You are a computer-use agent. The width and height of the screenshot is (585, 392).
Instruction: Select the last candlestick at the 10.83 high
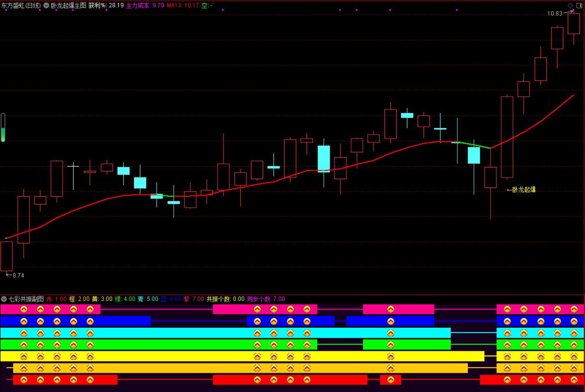(x=574, y=27)
